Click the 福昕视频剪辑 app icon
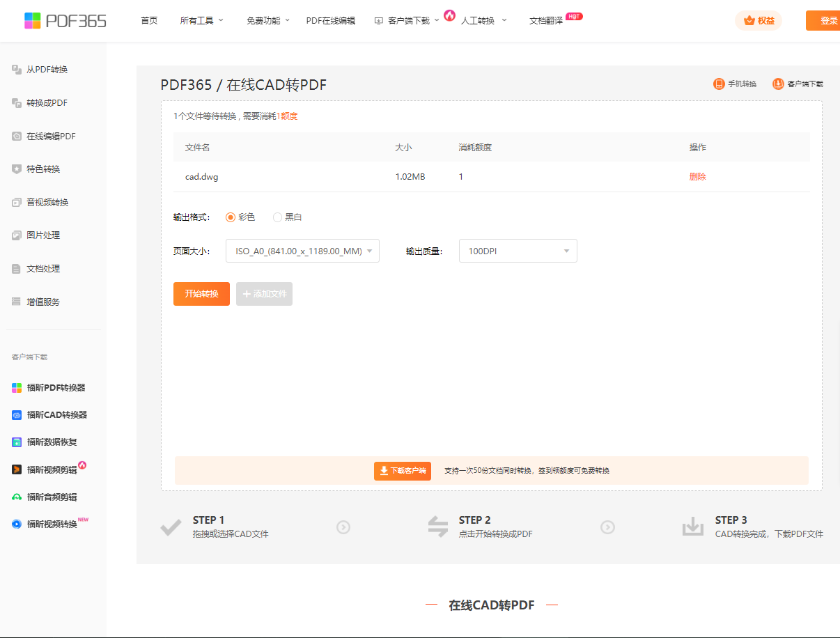 point(17,469)
